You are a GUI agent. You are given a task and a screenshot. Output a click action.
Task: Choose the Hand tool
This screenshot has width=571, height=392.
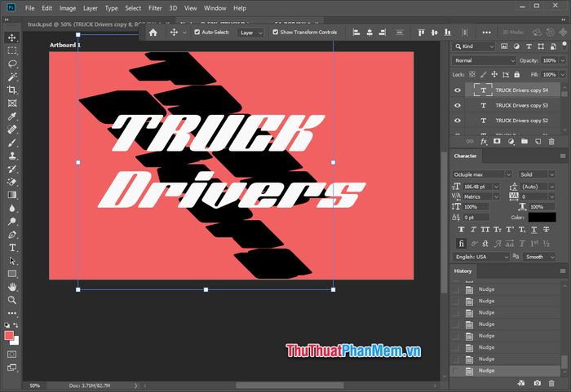[x=12, y=287]
